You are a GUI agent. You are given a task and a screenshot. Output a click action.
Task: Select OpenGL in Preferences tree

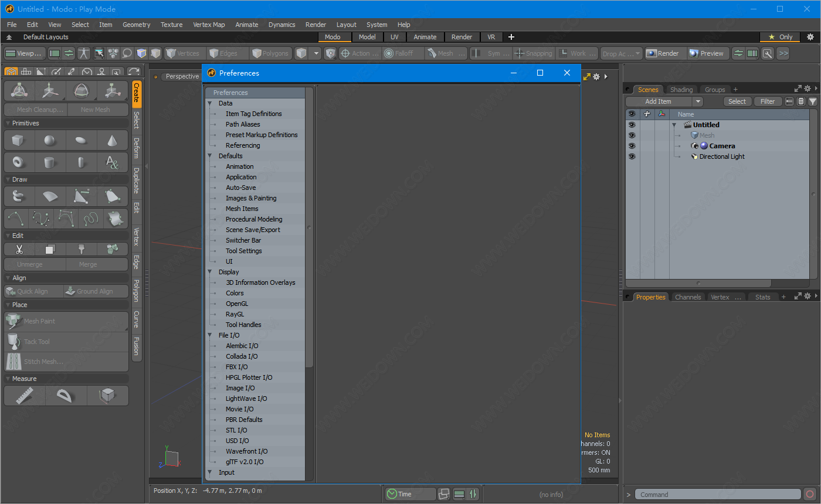(x=237, y=304)
